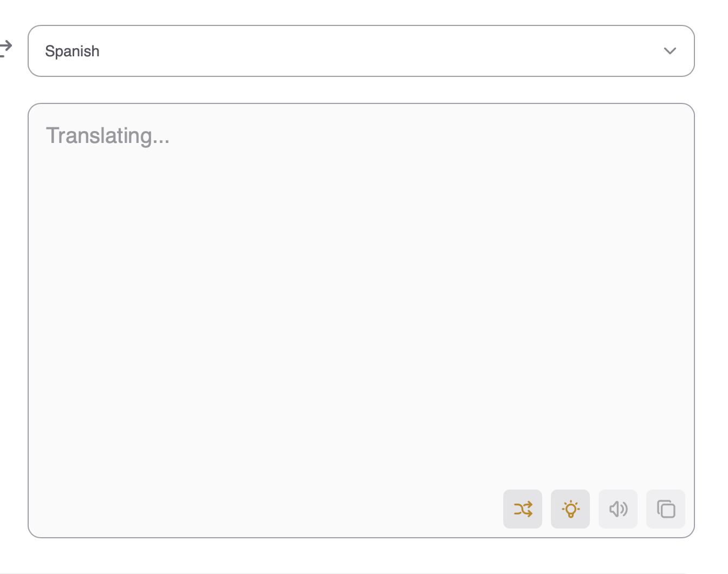
Task: Show translation insights via the bulb
Action: 570,509
